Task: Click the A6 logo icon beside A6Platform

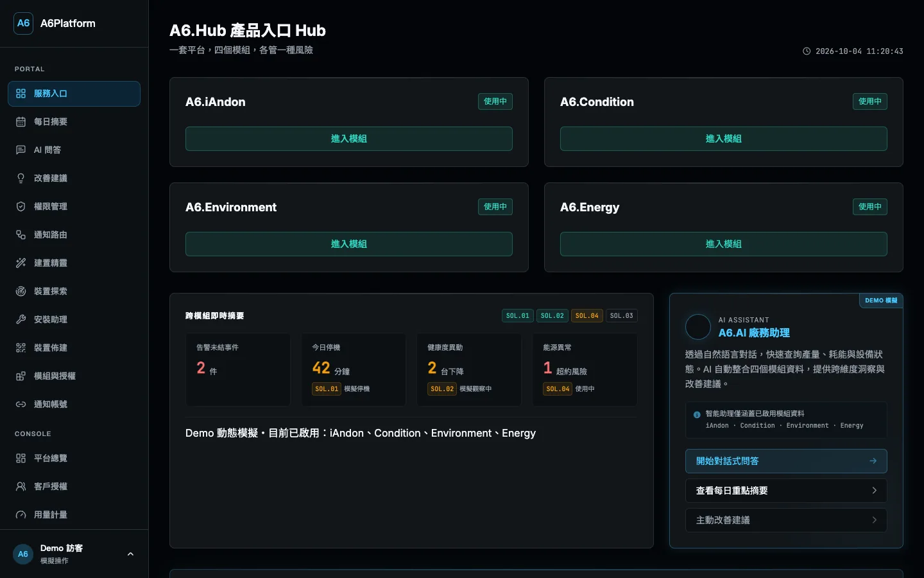Action: coord(23,23)
